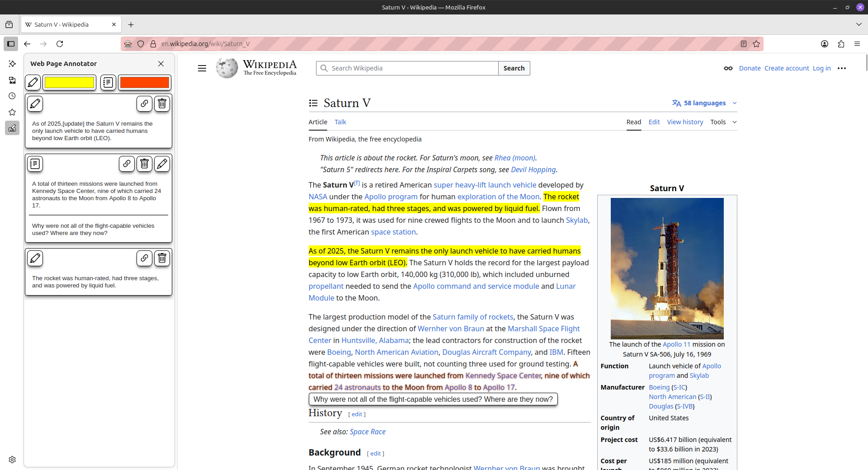Delete the 'As of 2025' annotation
868x470 pixels.
pos(162,104)
